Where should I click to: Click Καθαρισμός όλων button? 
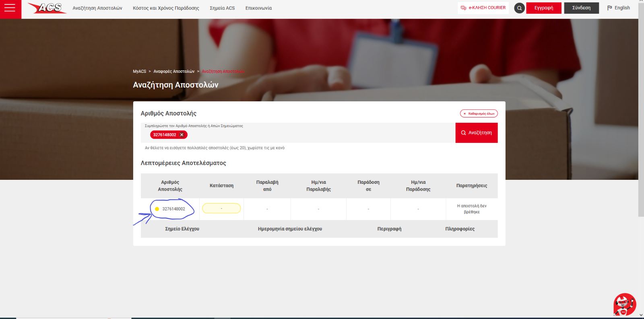coord(479,113)
